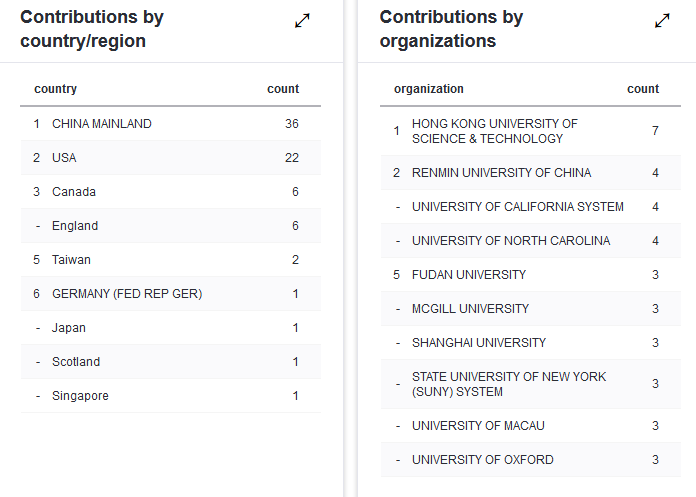This screenshot has width=696, height=497.
Task: Expand the Contributions by country/region panel
Action: [302, 21]
